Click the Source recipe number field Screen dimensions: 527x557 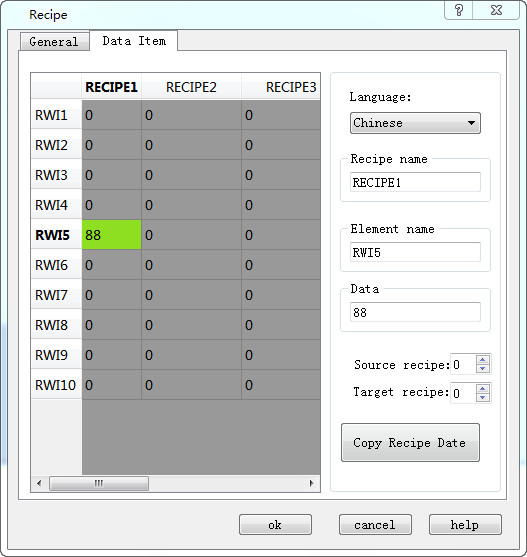tap(463, 364)
